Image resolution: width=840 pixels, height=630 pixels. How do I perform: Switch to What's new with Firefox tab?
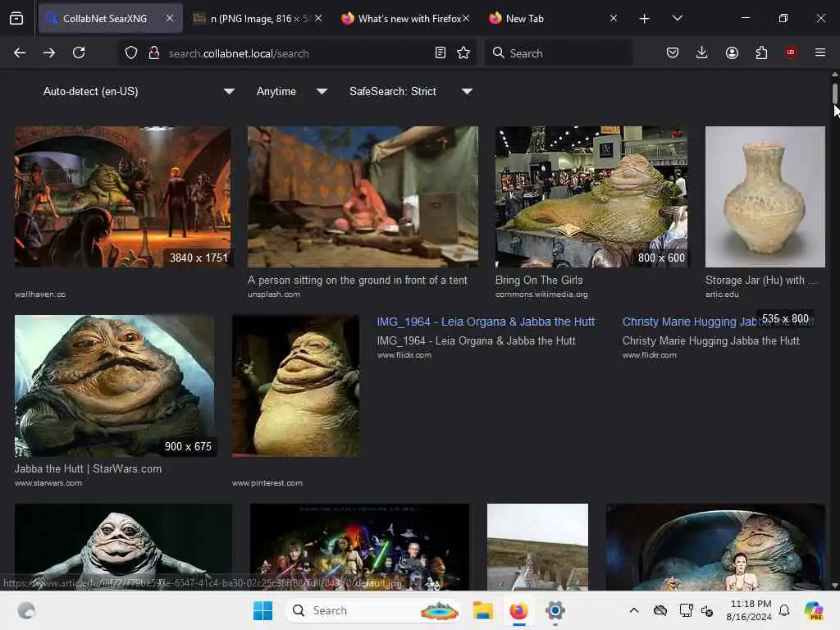(405, 18)
